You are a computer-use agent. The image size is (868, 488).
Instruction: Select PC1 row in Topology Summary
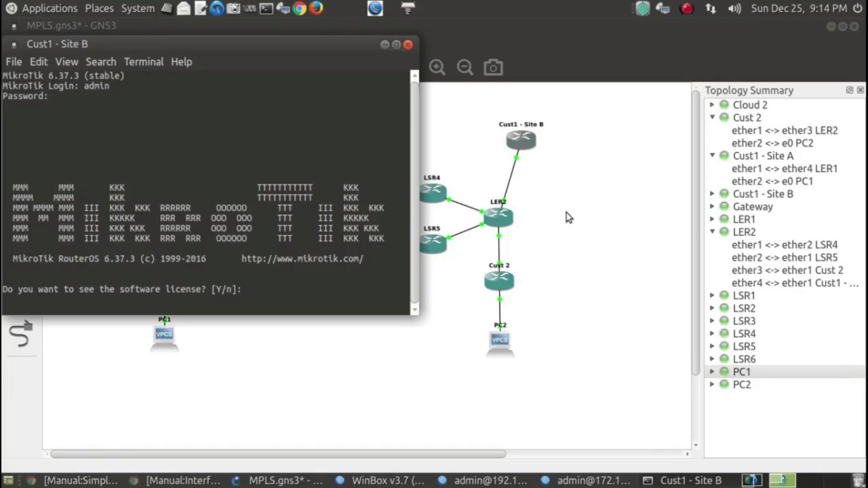coord(785,371)
